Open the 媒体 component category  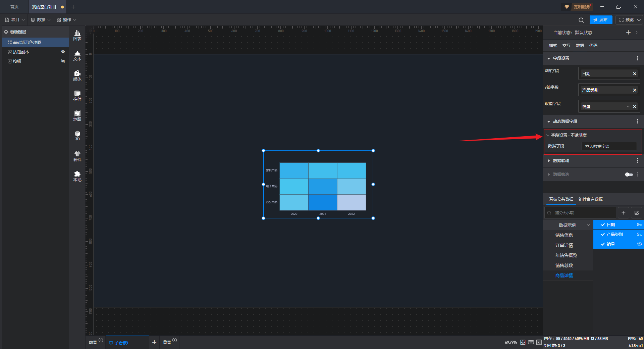[77, 76]
